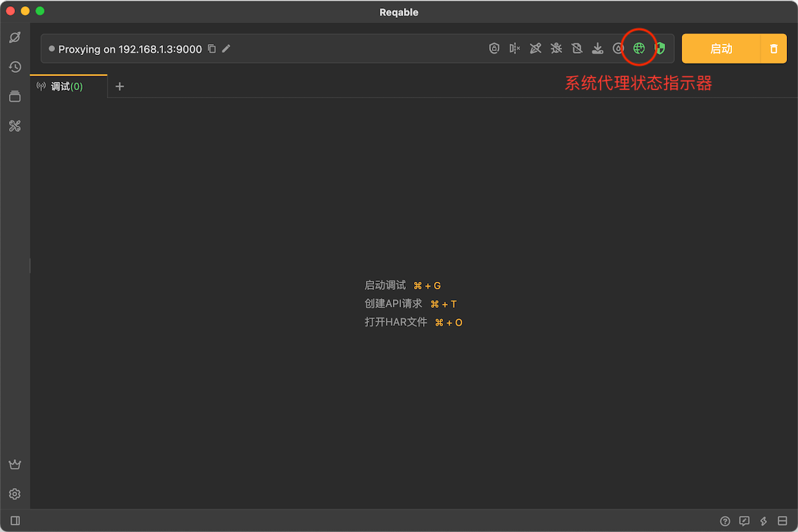Open the crown premium upgrade icon
The height and width of the screenshot is (532, 798).
coord(14,464)
